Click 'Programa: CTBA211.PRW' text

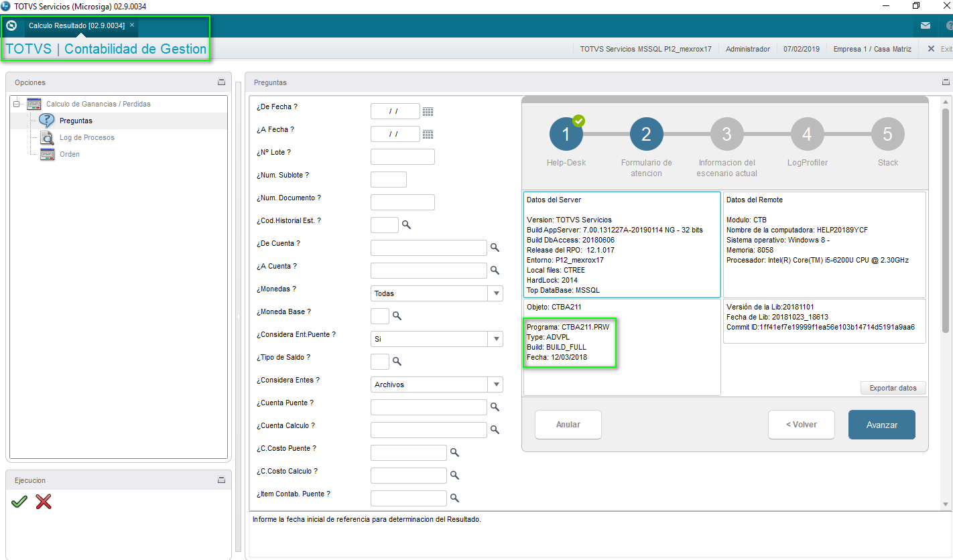point(568,327)
